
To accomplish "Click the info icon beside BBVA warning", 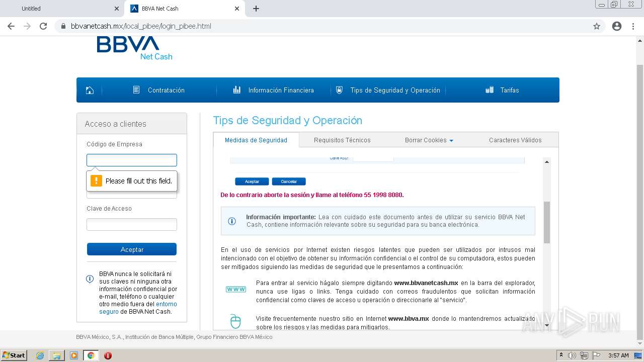I will [x=90, y=279].
